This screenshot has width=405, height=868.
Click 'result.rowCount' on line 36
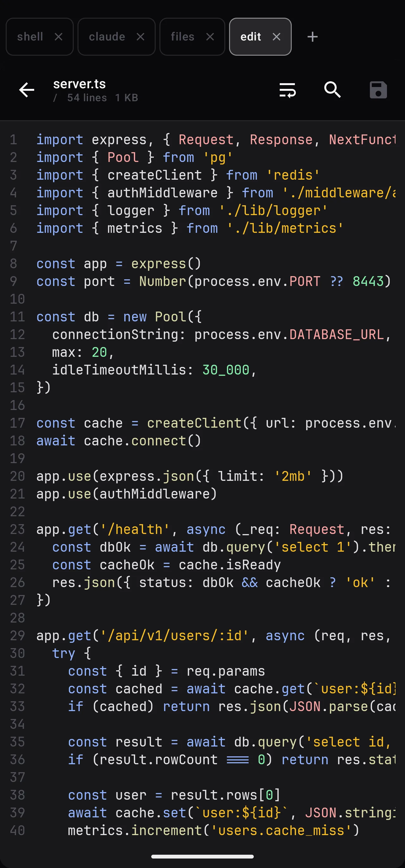pos(158,760)
